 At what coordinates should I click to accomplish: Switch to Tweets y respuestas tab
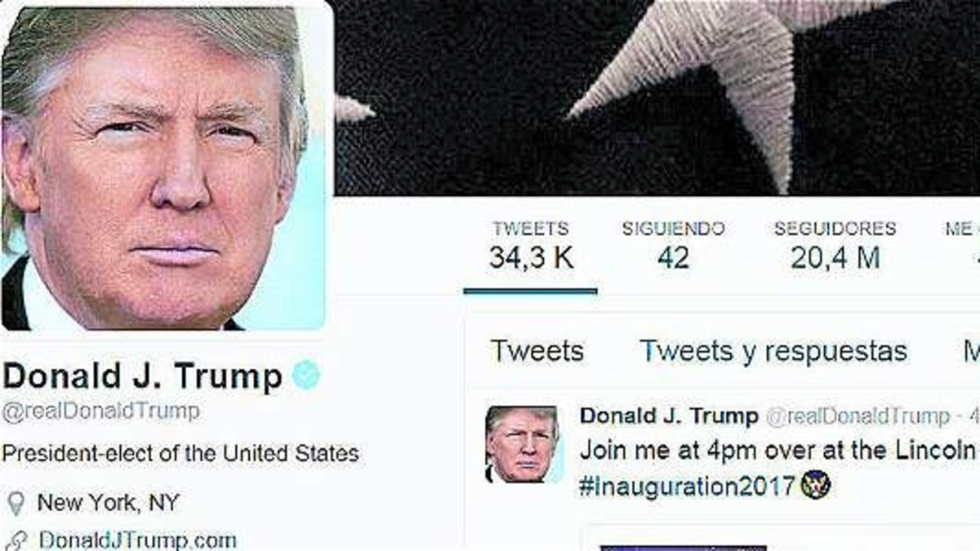[x=773, y=352]
